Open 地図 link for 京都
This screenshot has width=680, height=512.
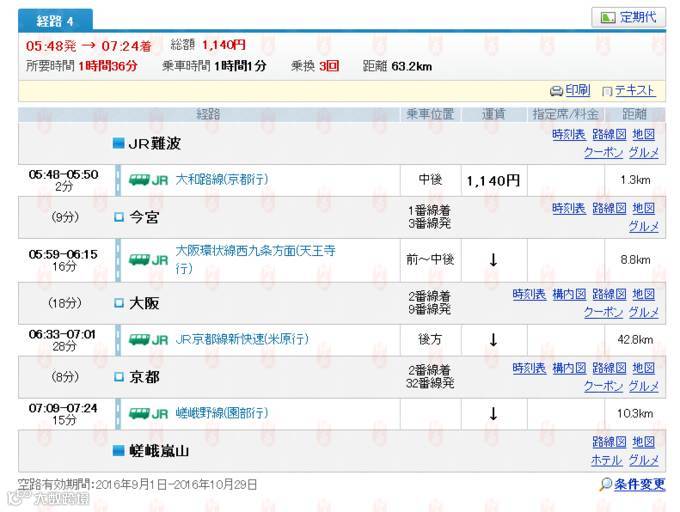coord(644,368)
